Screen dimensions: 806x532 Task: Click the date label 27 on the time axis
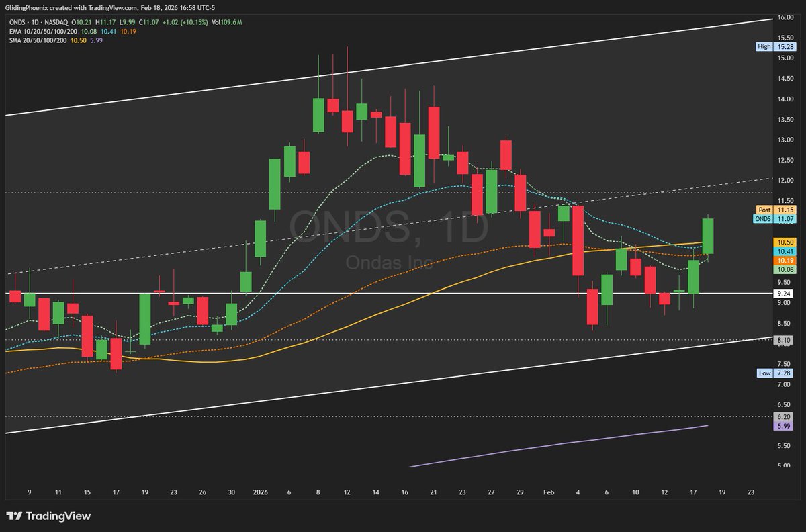492,492
